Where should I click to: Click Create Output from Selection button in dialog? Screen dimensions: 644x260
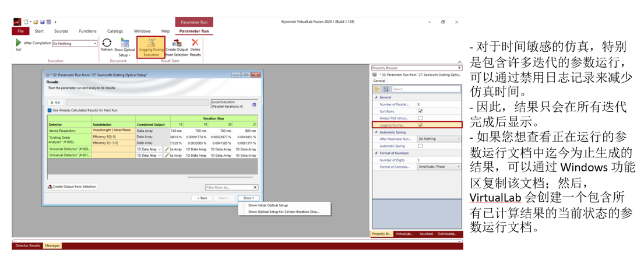tap(72, 187)
